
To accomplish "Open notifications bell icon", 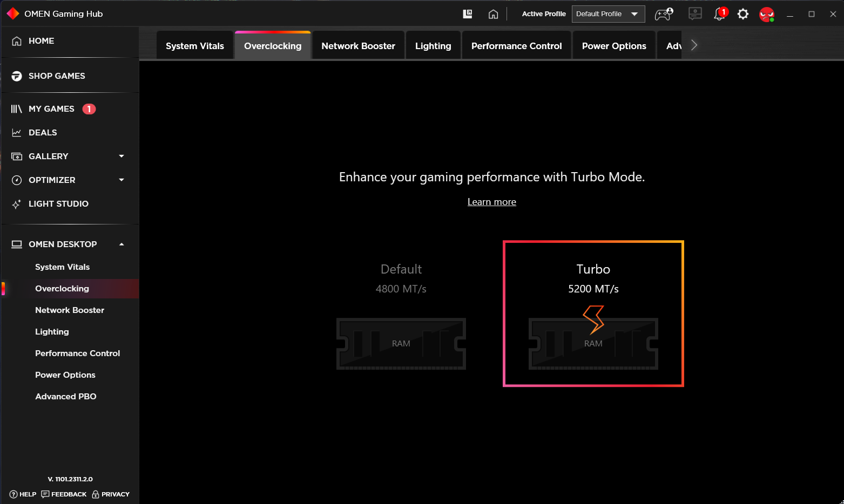I will coord(720,14).
